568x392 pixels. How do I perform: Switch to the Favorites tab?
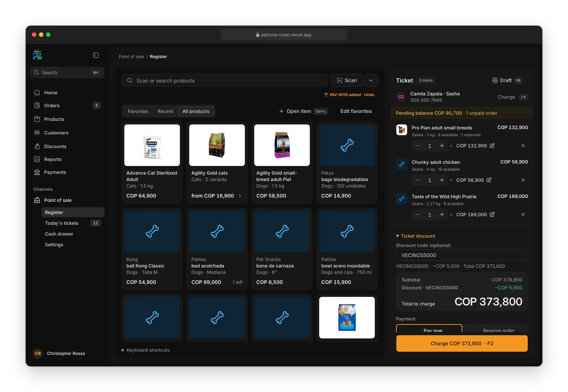[x=138, y=111]
